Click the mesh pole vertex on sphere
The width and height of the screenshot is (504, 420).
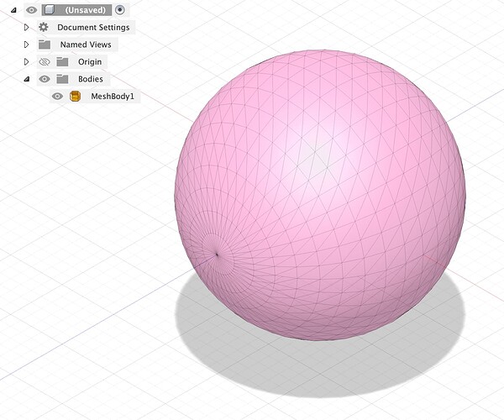(217, 255)
